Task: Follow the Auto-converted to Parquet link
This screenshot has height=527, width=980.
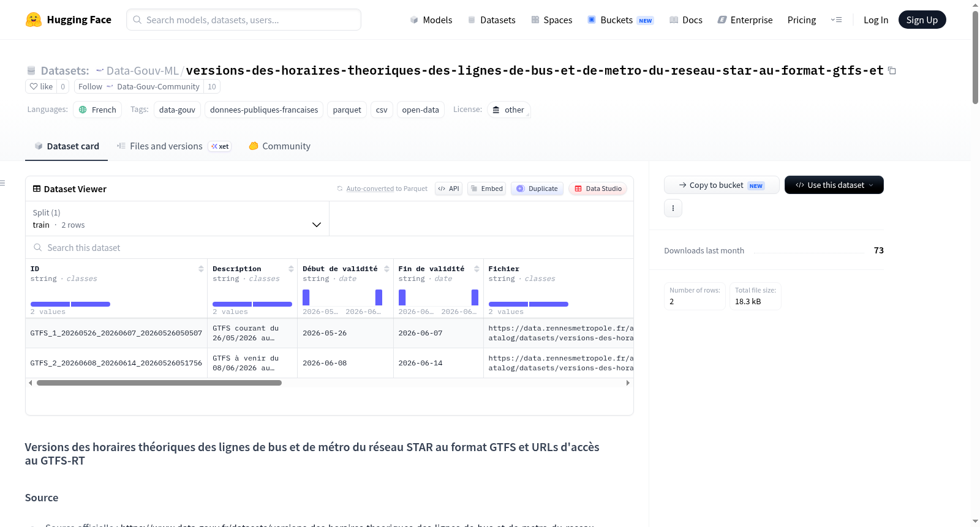Action: click(370, 189)
